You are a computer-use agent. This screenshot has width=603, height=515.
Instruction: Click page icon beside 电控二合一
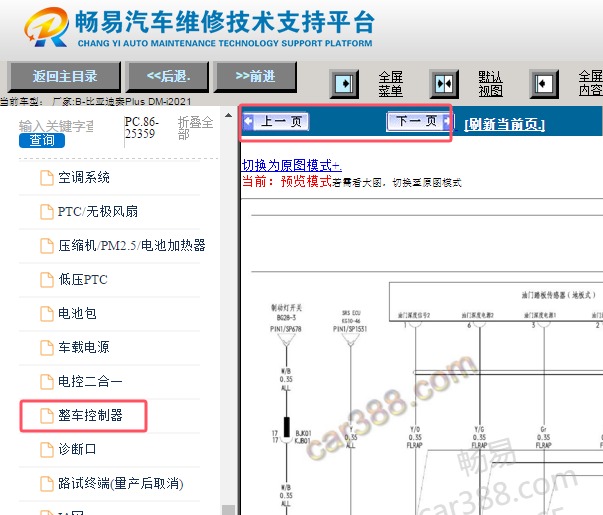tap(47, 381)
